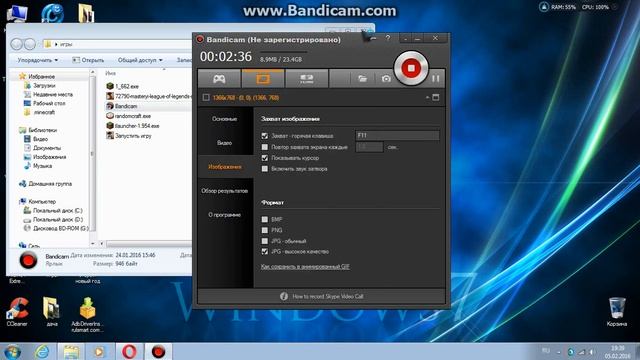Screen dimensions: 640x360
Task: Collapse capture area bar with small arrow
Action: [x=427, y=98]
